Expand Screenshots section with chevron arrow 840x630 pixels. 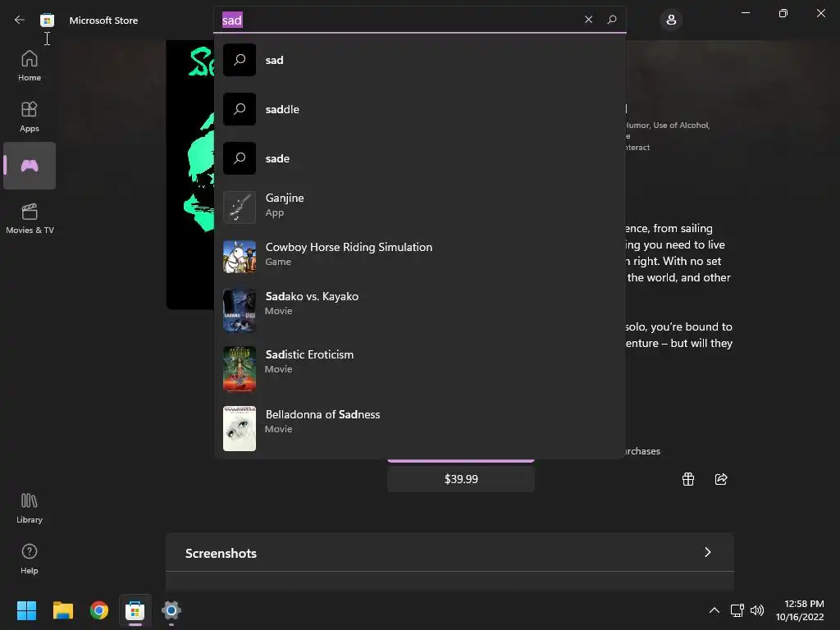708,552
